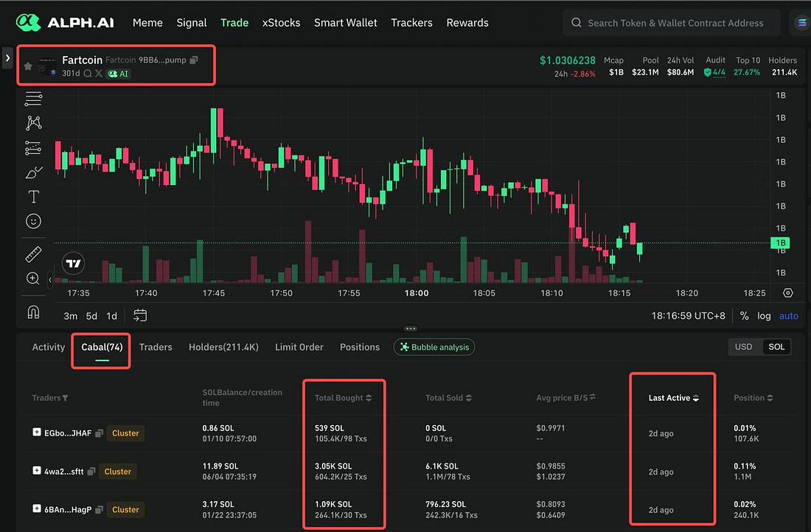Screen dimensions: 811x532
Task: Open Smart Wallet page
Action: (346, 23)
